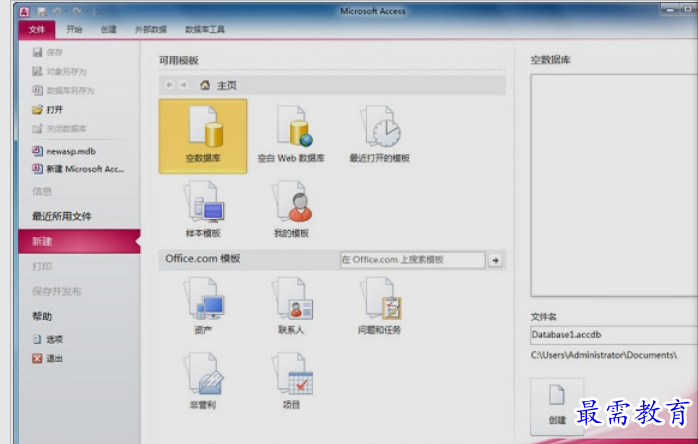Viewport: 698px width, 444px height.
Task: Select the 联系人 contacts template category
Action: pos(292,306)
